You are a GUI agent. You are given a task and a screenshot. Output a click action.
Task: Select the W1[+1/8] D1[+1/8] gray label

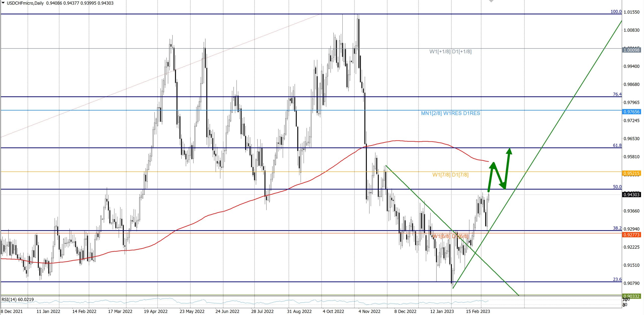(x=450, y=52)
